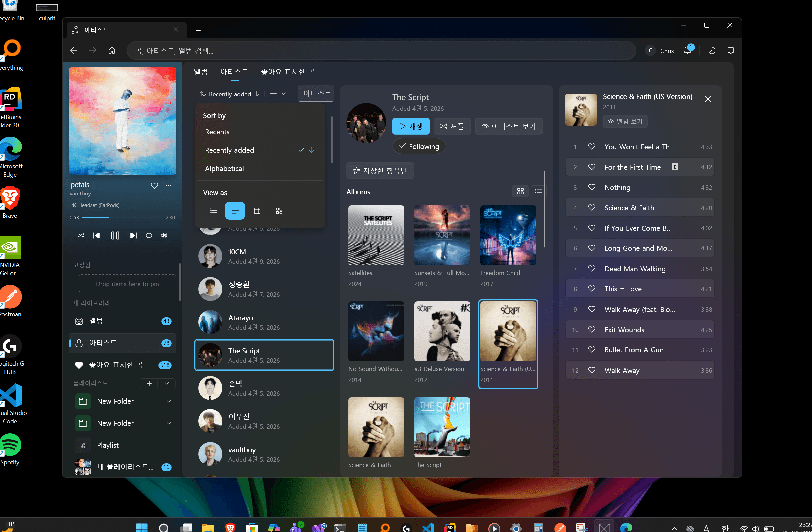Screen dimensions: 812x532
Task: Open the view layout dropdown
Action: pyautogui.click(x=277, y=94)
